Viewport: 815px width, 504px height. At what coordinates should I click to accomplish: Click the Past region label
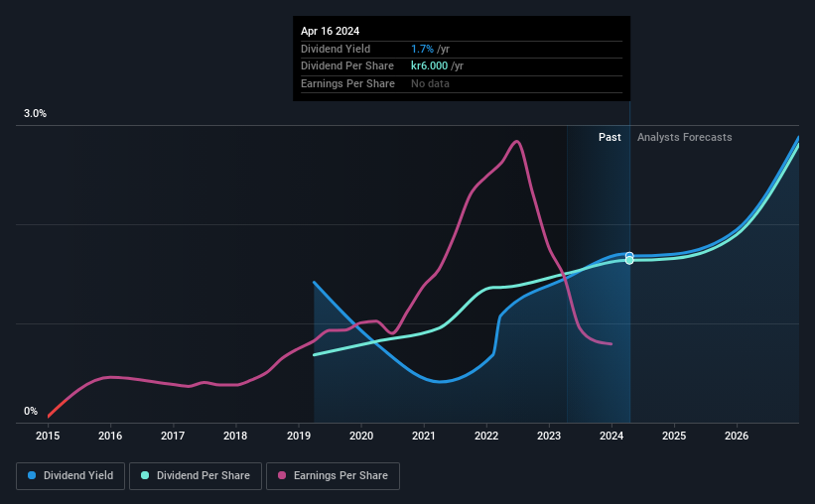[610, 137]
